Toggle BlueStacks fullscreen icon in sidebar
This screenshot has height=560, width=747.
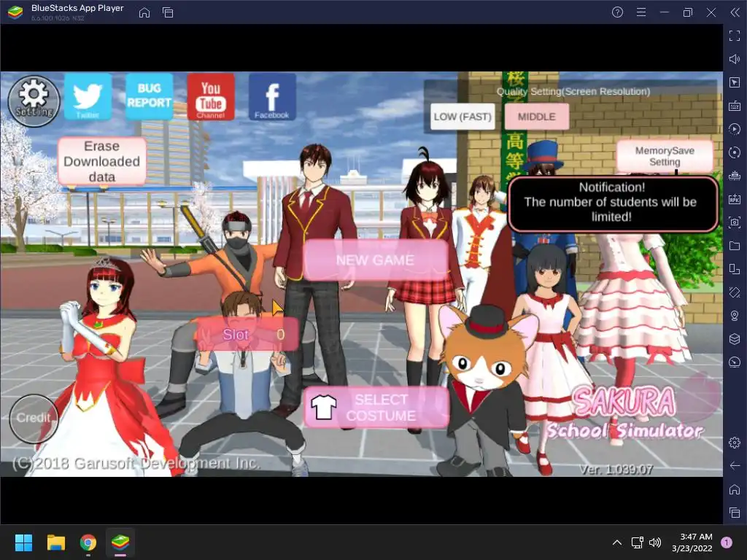pos(735,36)
